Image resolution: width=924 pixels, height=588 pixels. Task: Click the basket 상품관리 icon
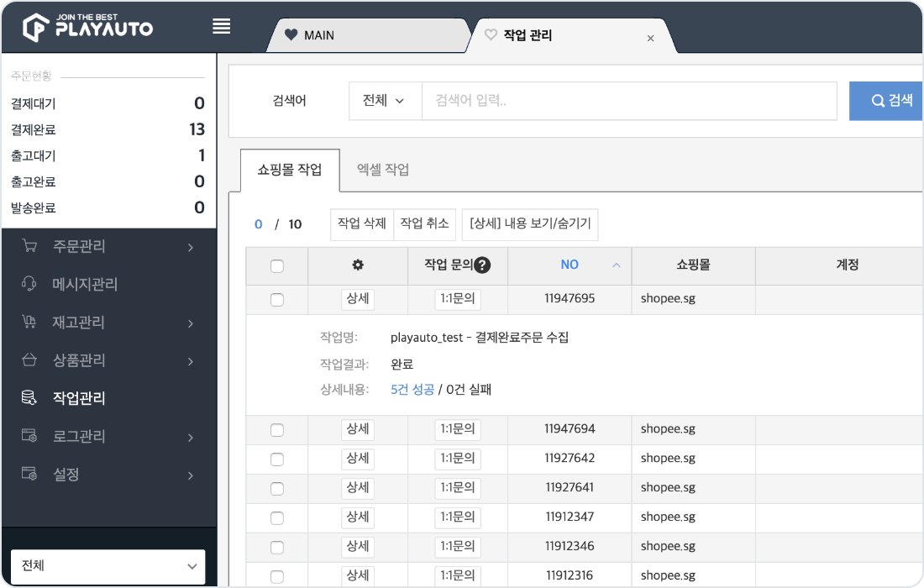coord(29,360)
